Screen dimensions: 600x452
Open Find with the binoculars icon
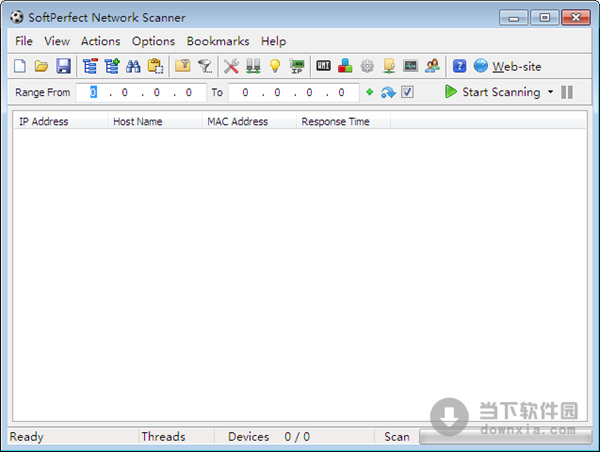[133, 66]
